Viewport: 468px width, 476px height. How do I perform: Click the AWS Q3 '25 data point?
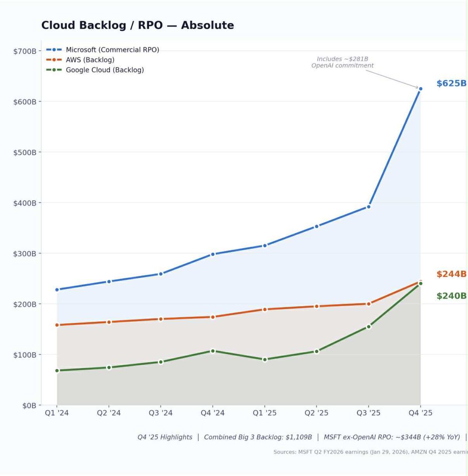coord(368,304)
